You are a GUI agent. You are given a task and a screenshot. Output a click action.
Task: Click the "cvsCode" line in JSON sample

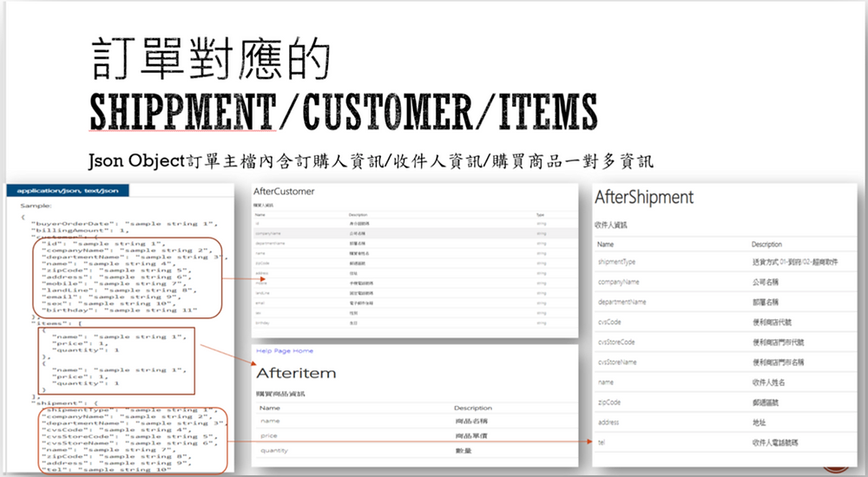point(119,430)
